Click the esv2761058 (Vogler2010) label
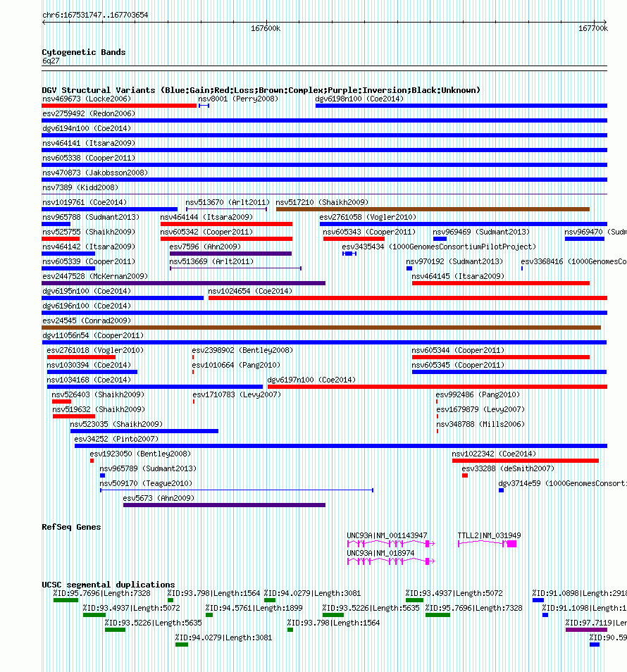The width and height of the screenshot is (627, 672). tap(368, 217)
